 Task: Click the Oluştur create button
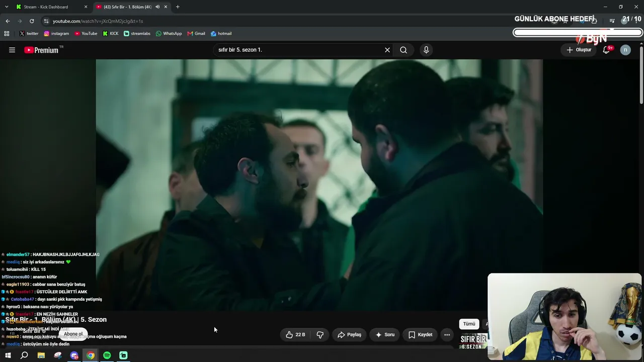click(x=579, y=50)
